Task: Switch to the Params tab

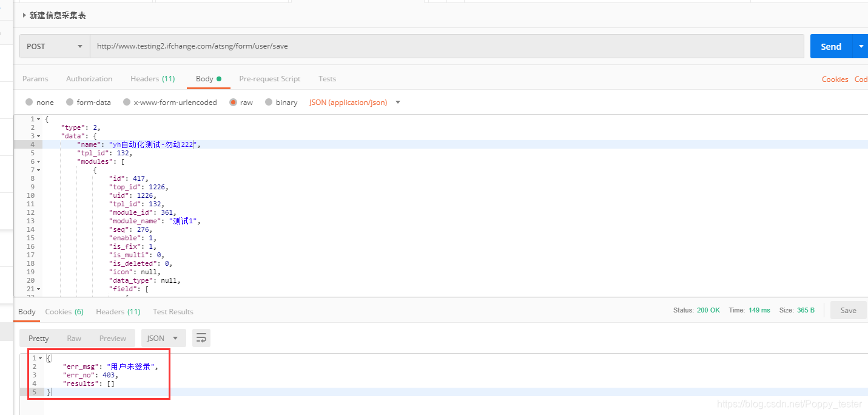Action: point(35,79)
